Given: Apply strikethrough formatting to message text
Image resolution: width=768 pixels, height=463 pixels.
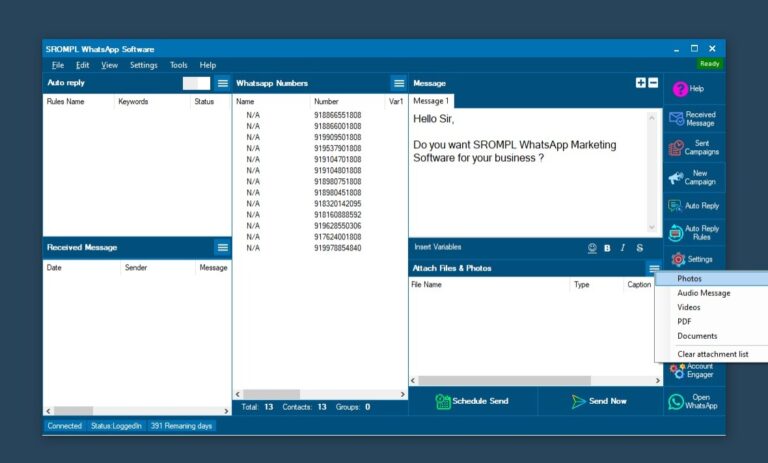Looking at the screenshot, I should pos(640,247).
